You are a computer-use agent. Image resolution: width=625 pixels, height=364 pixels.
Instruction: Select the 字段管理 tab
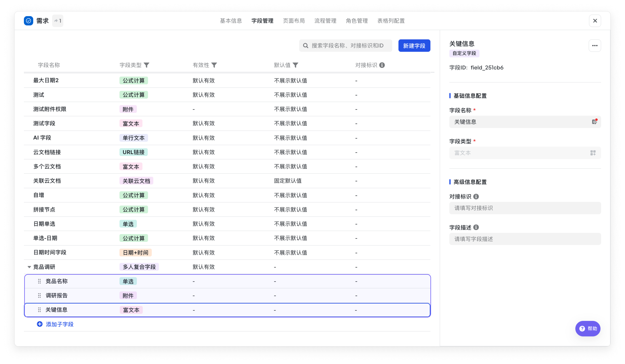[x=262, y=21]
